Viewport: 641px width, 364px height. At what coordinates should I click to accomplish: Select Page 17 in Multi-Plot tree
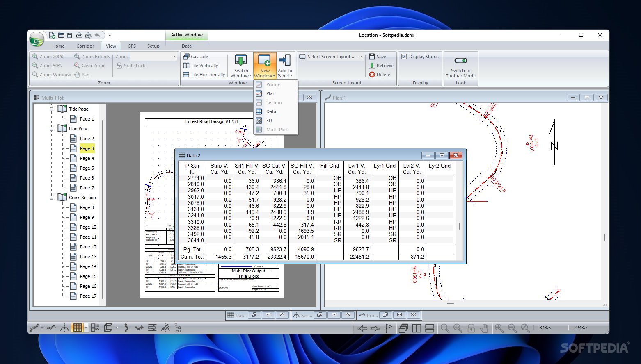pos(88,296)
